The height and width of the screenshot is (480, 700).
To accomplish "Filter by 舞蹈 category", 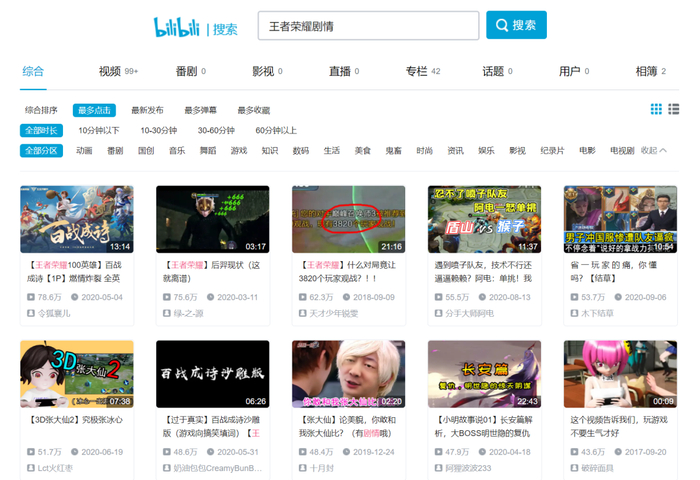I will point(208,150).
